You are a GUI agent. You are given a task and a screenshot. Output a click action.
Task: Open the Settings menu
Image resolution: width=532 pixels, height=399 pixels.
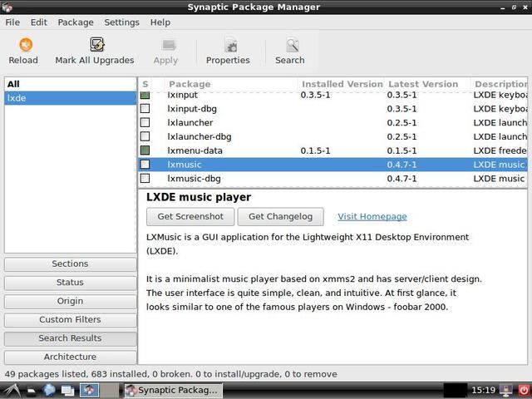pyautogui.click(x=121, y=22)
